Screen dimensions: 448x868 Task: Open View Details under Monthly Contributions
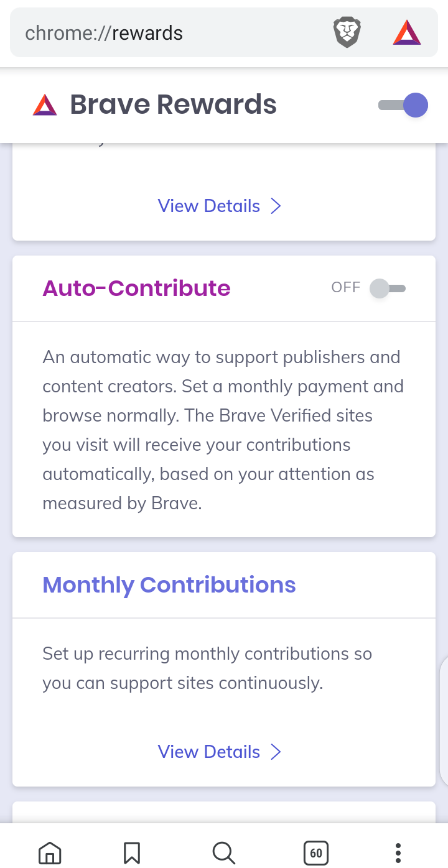click(209, 752)
